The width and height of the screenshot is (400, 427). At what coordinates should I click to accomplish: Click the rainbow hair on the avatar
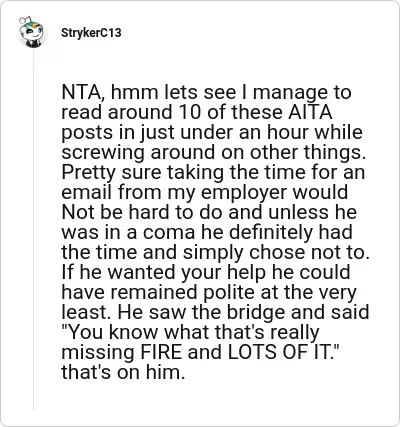pyautogui.click(x=33, y=24)
